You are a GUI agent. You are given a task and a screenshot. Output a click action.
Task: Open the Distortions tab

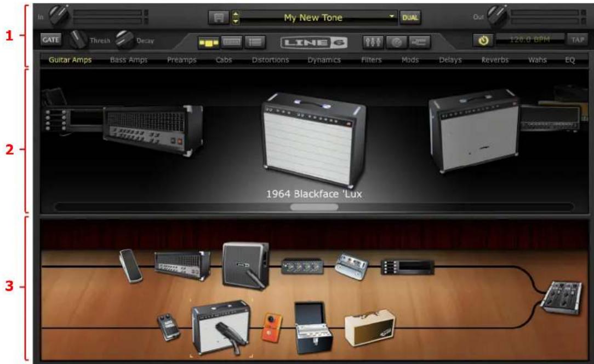click(271, 60)
